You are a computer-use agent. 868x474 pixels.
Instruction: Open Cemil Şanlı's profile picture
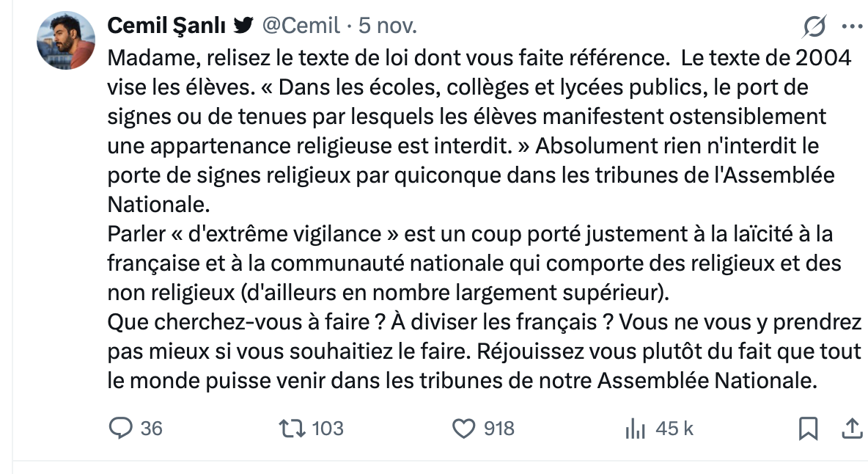pos(65,40)
